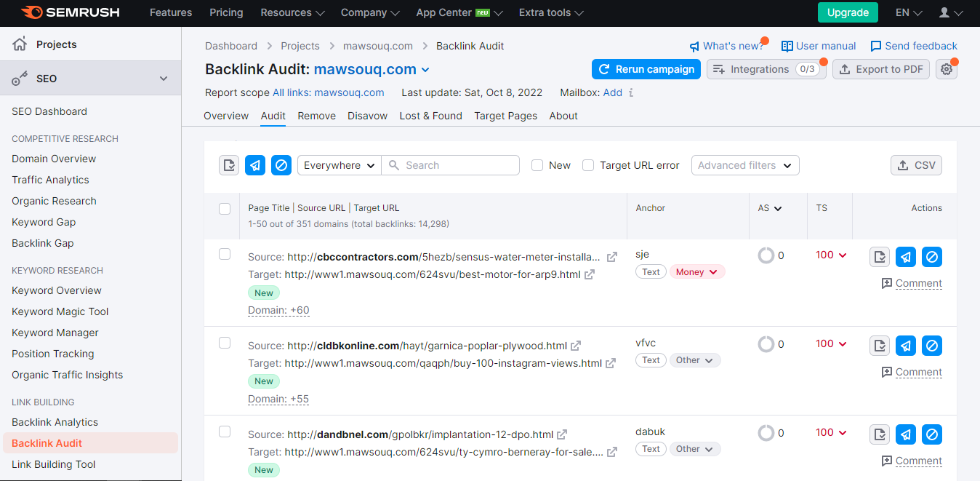The height and width of the screenshot is (481, 980).
Task: Sort by the AS column header
Action: click(x=770, y=208)
